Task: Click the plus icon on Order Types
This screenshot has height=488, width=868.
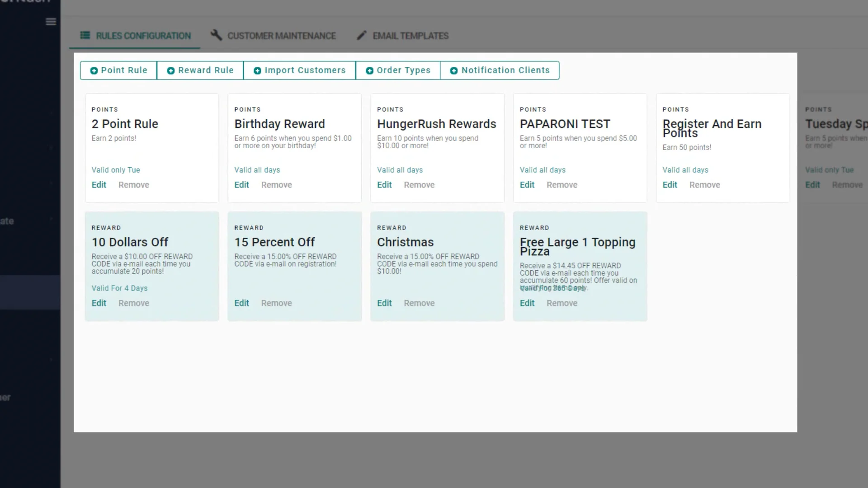Action: pos(369,70)
